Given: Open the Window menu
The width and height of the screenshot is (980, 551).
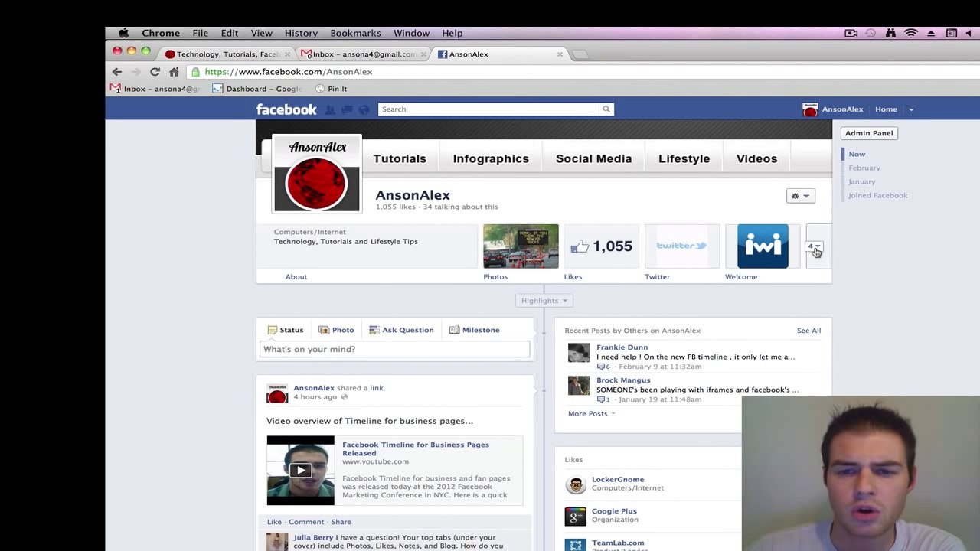Looking at the screenshot, I should pyautogui.click(x=412, y=33).
